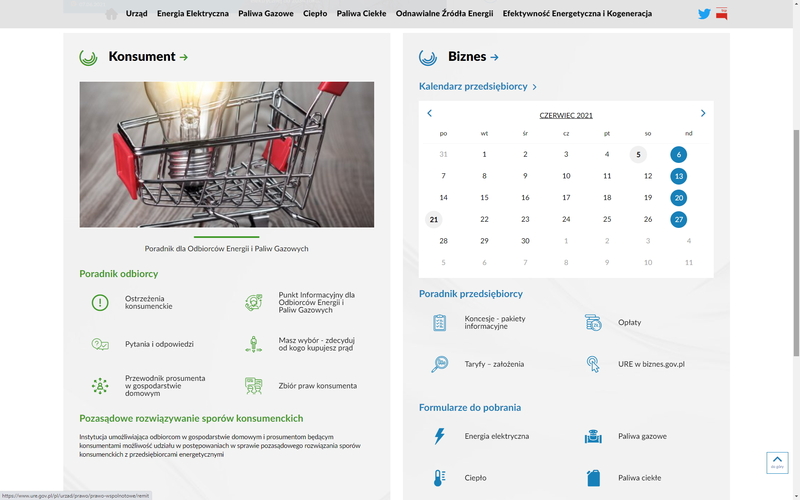Viewport: 800px width, 500px height.
Task: Click the Pytania i odpowiedzi chat icon
Action: point(100,344)
